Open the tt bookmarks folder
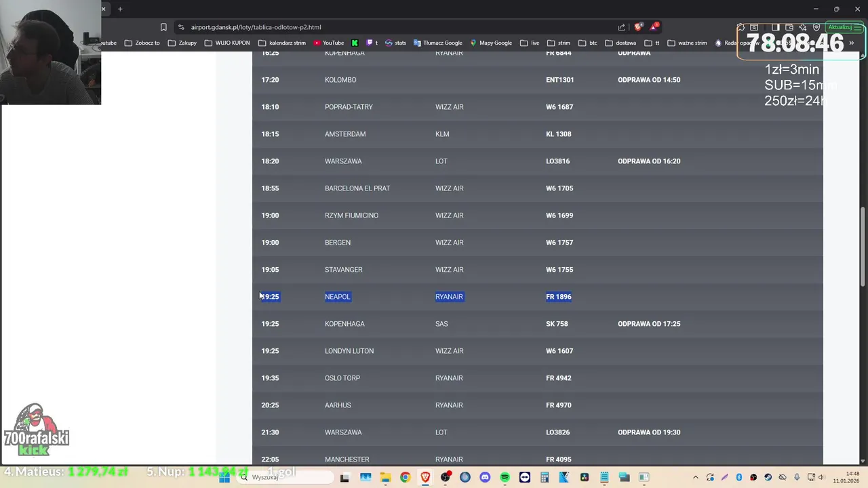Screen dimensions: 868x488 652,43
